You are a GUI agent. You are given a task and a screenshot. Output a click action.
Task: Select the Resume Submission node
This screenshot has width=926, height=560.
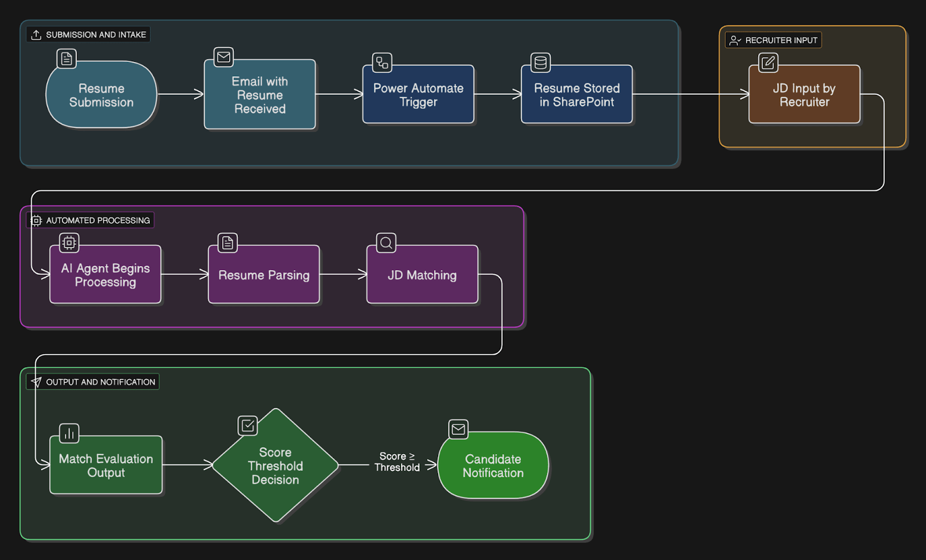coord(101,95)
